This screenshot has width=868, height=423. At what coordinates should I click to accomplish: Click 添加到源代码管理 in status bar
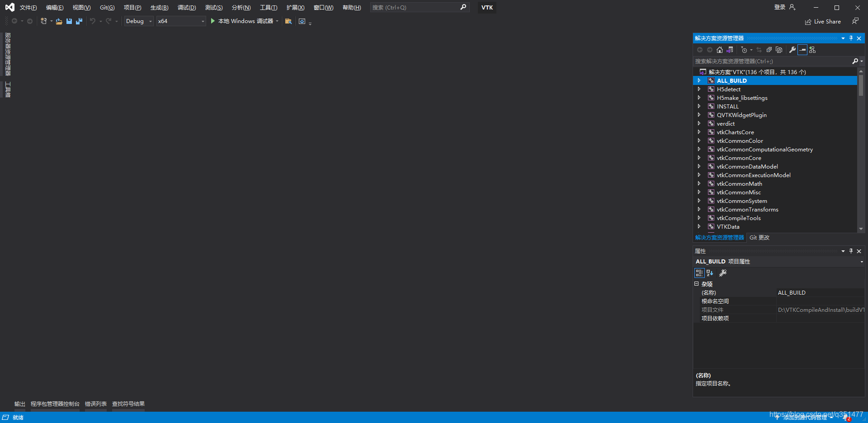[805, 418]
